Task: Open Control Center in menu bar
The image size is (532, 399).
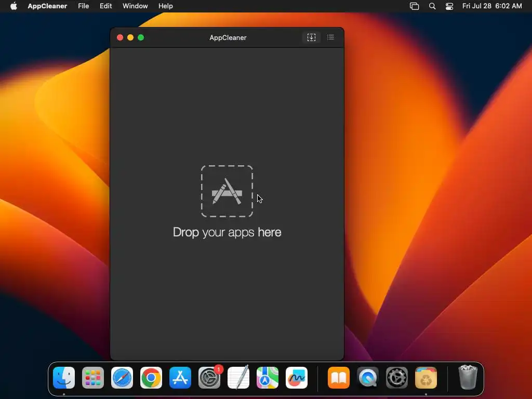Action: pos(449,6)
